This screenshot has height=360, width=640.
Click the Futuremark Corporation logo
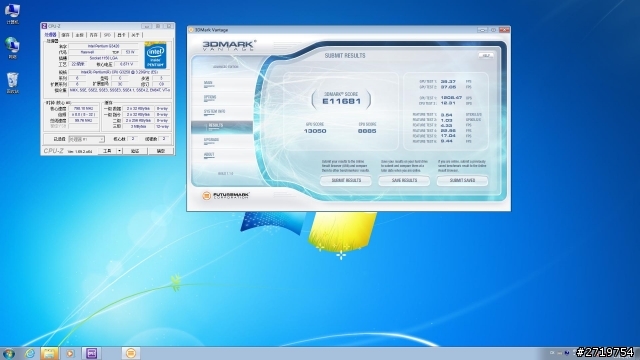[x=226, y=196]
